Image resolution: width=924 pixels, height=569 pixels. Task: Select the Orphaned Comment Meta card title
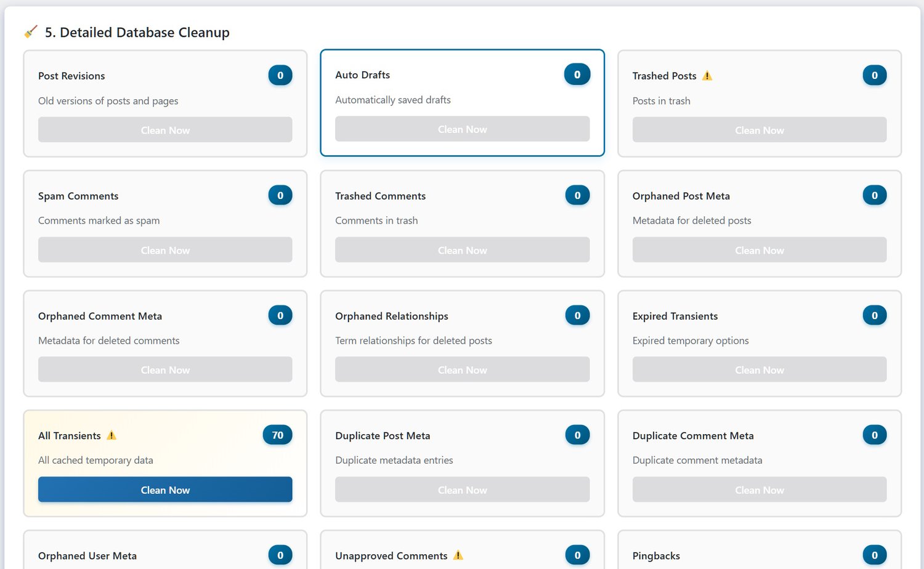(x=100, y=316)
